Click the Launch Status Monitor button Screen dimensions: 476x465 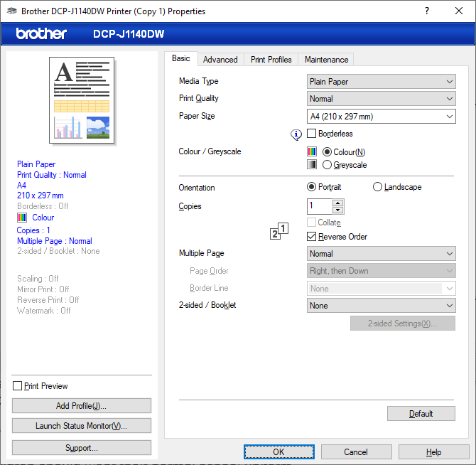[x=82, y=426]
